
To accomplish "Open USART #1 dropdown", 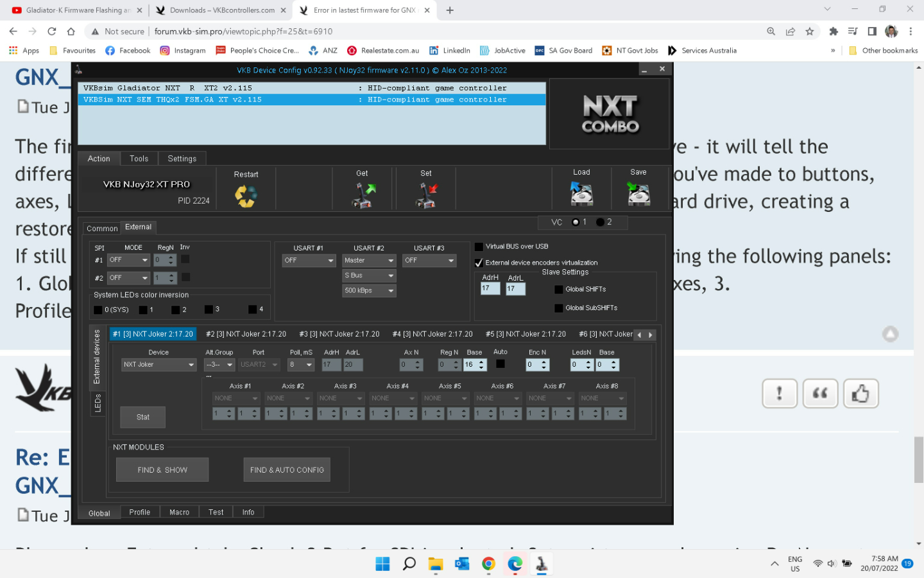I will point(309,261).
